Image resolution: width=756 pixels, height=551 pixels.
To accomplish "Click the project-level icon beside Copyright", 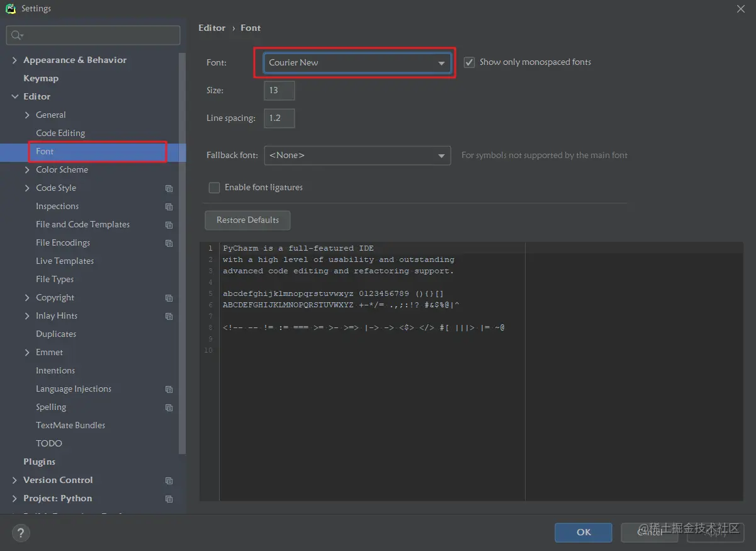I will (x=169, y=298).
